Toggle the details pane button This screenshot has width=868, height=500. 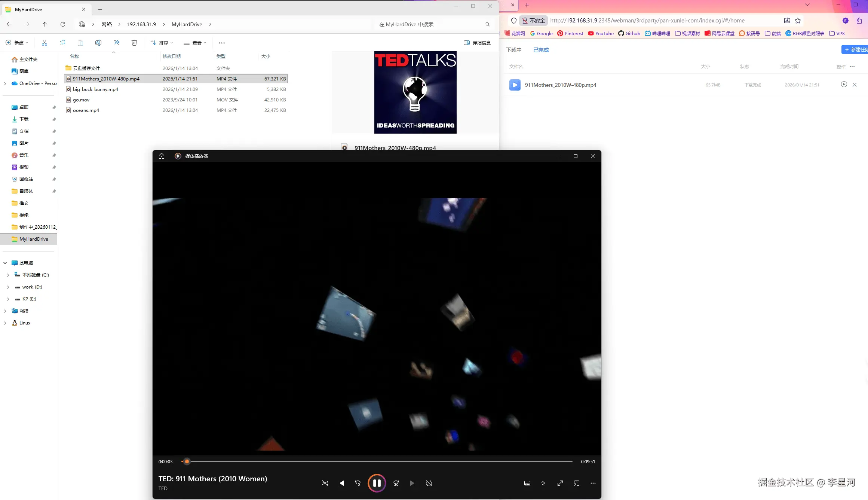coord(477,43)
